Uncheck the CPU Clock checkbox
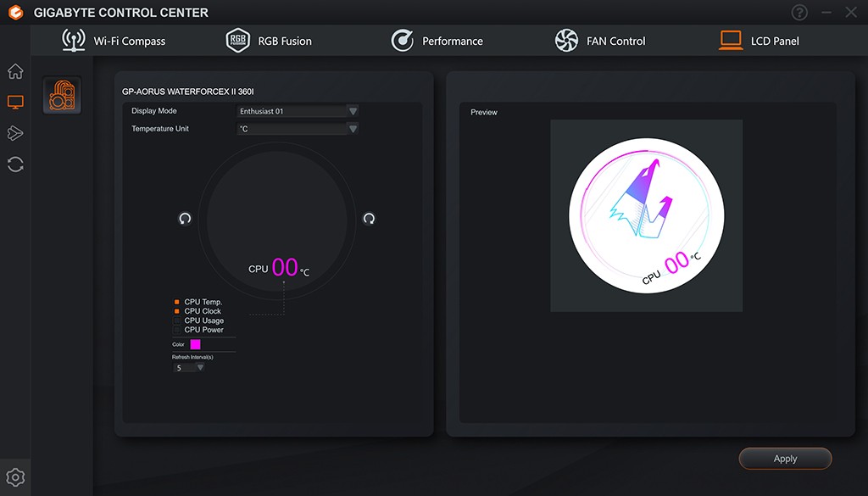 [x=176, y=311]
